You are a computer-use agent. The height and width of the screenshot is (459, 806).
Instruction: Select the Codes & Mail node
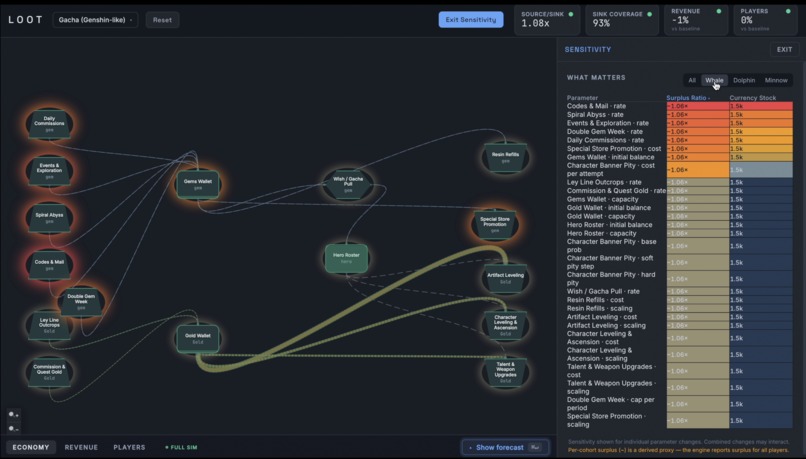(x=49, y=265)
